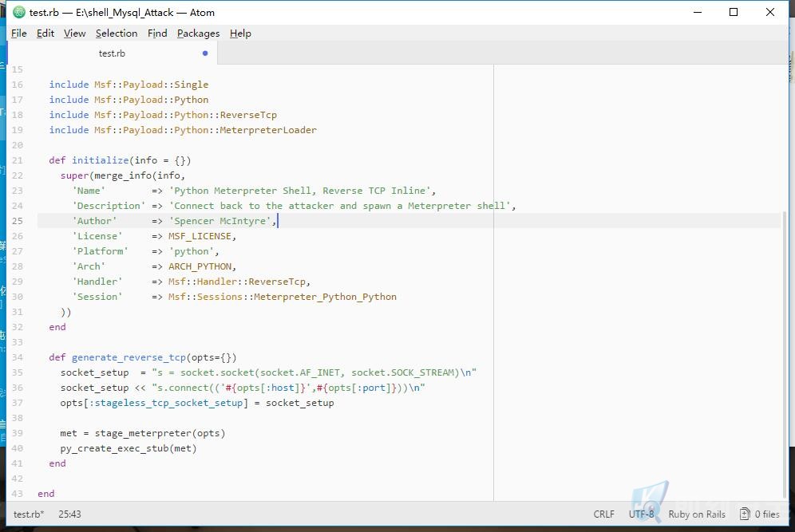Image resolution: width=795 pixels, height=532 pixels.
Task: Open the File menu
Action: click(x=19, y=33)
